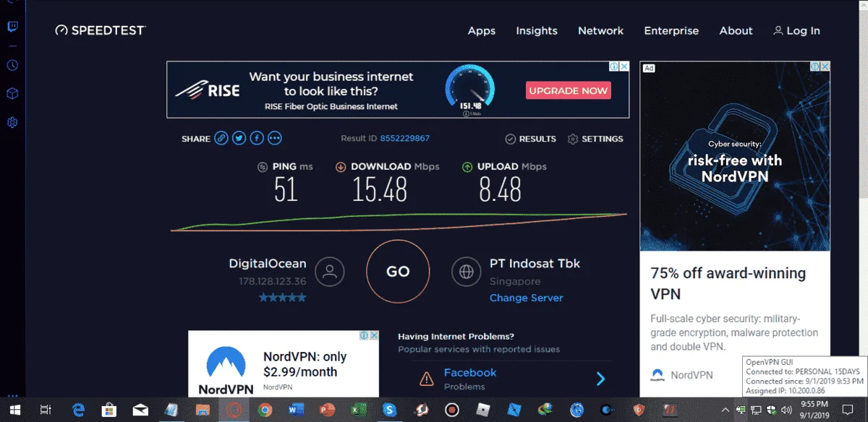Open more share options ellipsis icon
The width and height of the screenshot is (868, 422).
coord(274,138)
